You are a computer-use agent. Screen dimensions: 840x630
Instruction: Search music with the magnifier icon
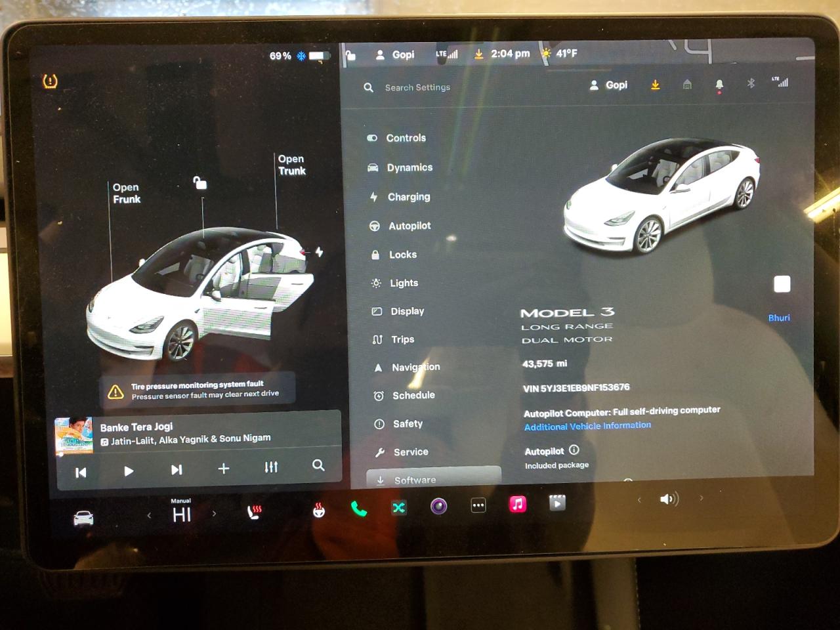coord(318,465)
